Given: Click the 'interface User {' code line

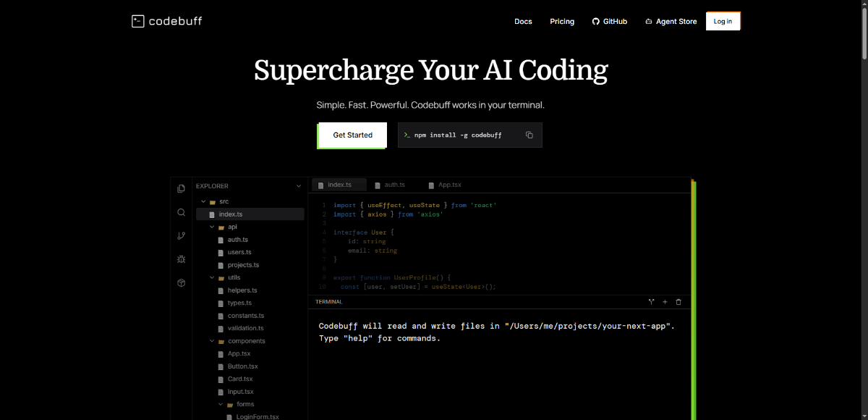Looking at the screenshot, I should pyautogui.click(x=364, y=232).
